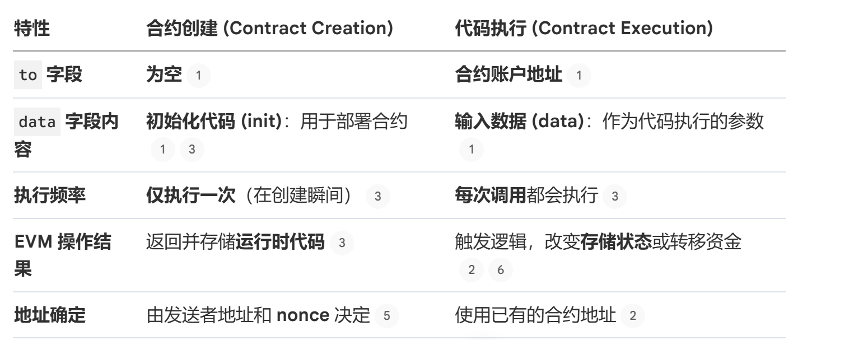Open citation 2 after 使用已有的合约地址
Image resolution: width=868 pixels, height=340 pixels.
tap(633, 316)
